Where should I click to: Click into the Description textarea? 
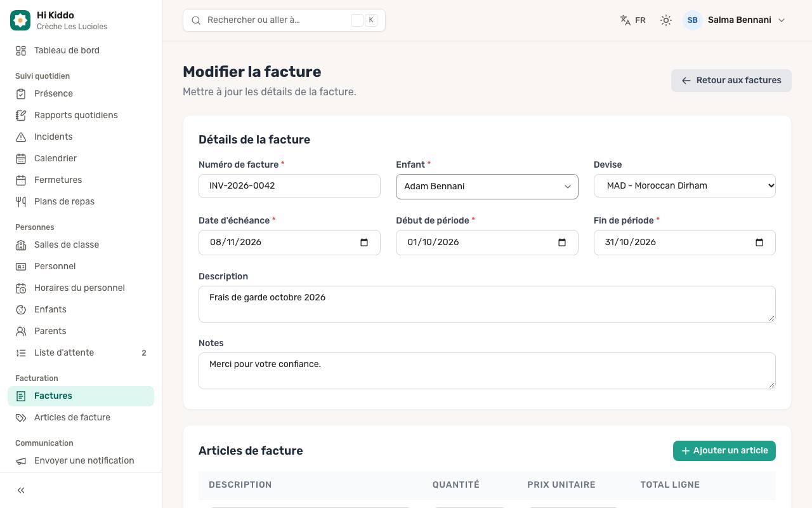(x=487, y=304)
